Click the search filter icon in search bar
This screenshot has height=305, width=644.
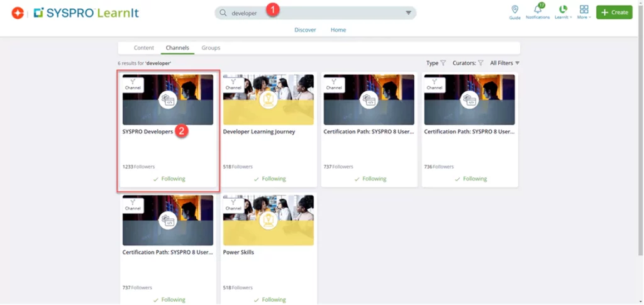pyautogui.click(x=408, y=13)
